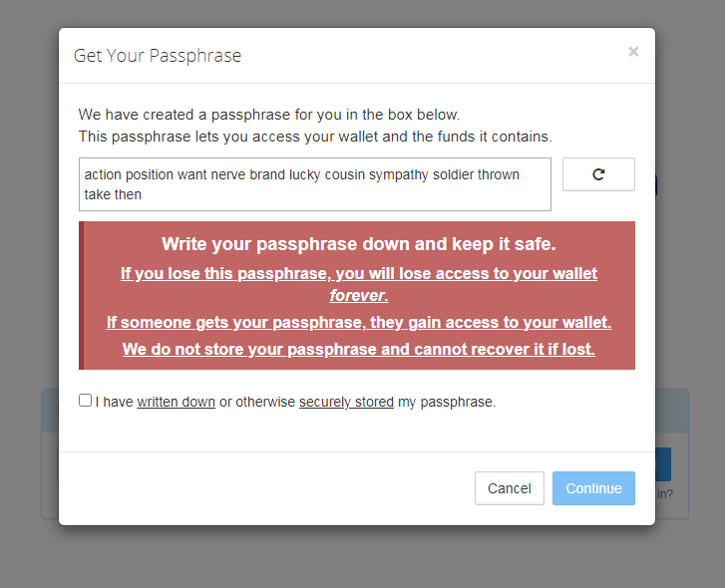Viewport: 725px width, 588px height.
Task: Click the regenerate passphrase refresh icon
Action: pos(598,174)
